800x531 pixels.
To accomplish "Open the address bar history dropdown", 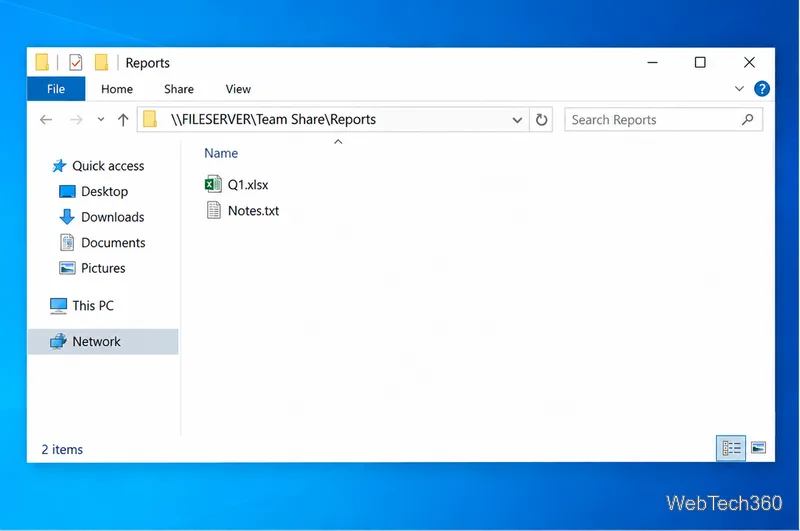I will 517,120.
